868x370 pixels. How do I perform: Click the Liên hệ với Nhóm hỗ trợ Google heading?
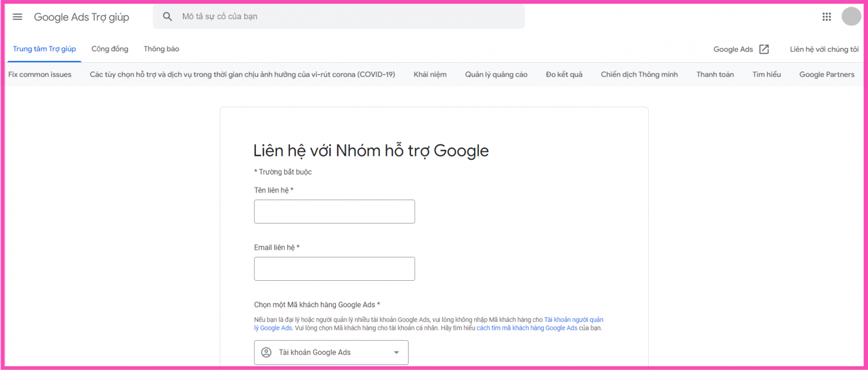tap(371, 150)
